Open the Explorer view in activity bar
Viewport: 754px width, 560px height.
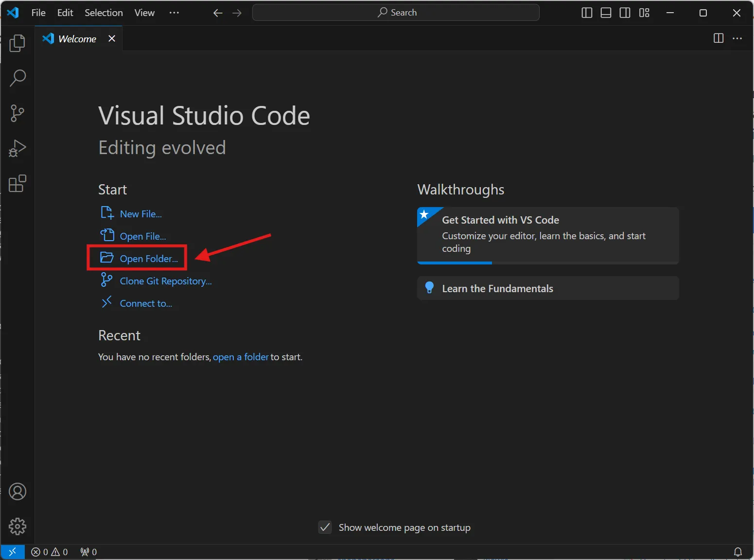(18, 43)
